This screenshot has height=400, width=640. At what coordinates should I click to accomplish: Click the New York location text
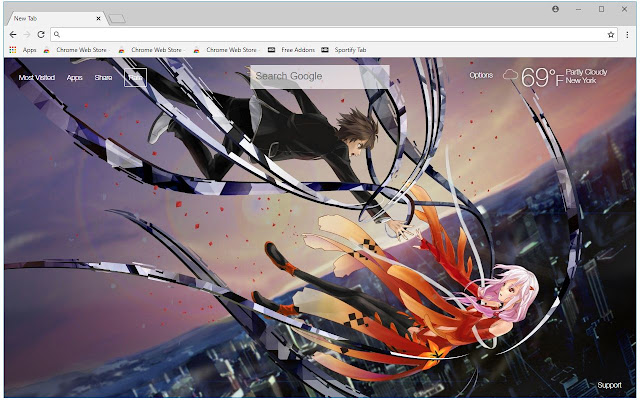(x=581, y=80)
